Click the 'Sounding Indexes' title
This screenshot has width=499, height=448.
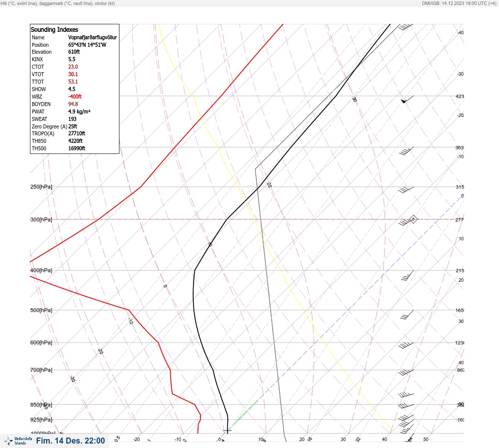click(54, 29)
